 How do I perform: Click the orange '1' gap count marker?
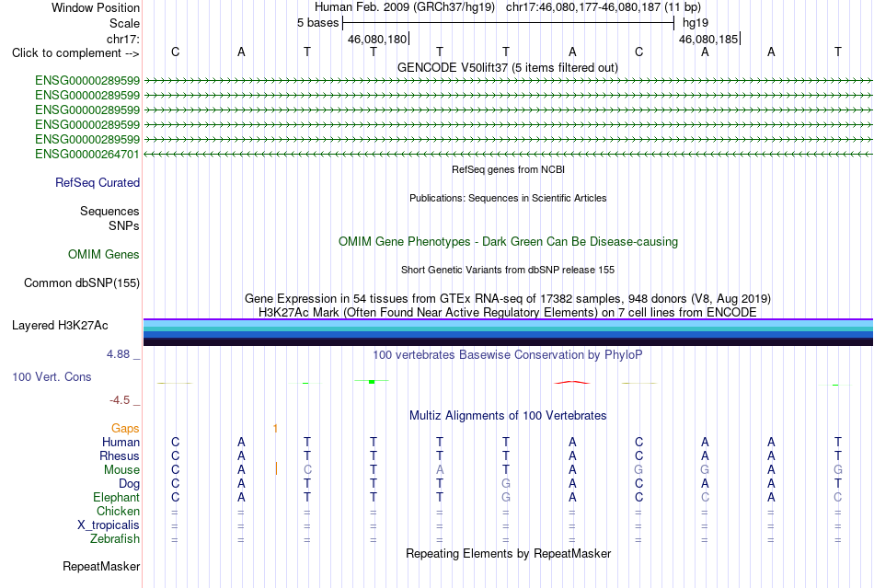(x=275, y=428)
